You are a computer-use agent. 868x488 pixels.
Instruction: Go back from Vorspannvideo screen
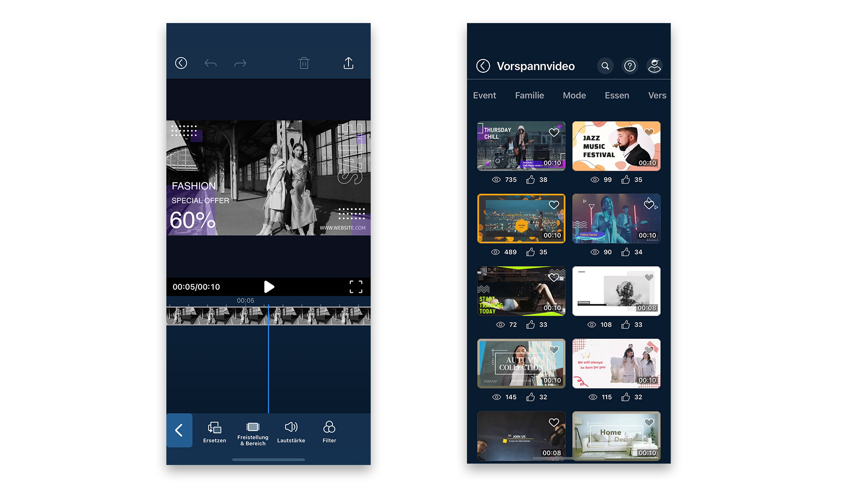coord(483,66)
